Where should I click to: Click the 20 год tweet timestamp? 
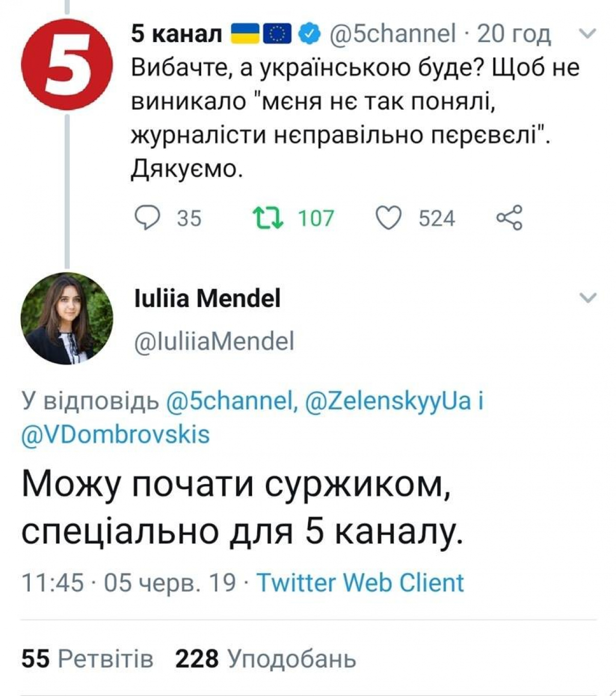coord(514,34)
